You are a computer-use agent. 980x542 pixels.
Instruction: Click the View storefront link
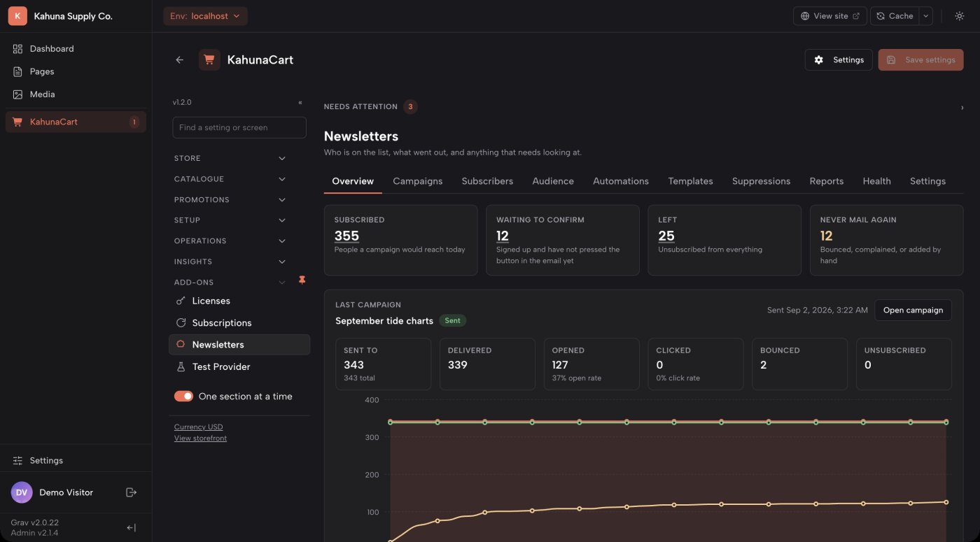200,438
